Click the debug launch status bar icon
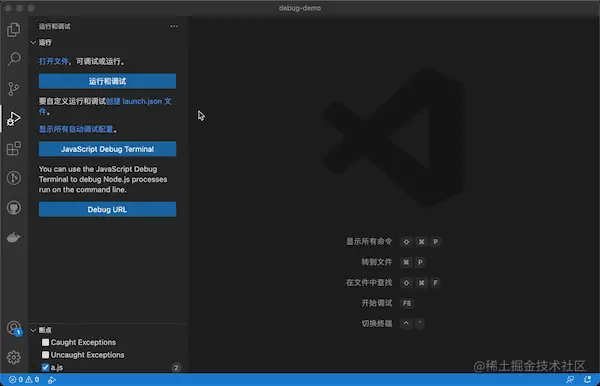This screenshot has width=600, height=386. point(52,380)
